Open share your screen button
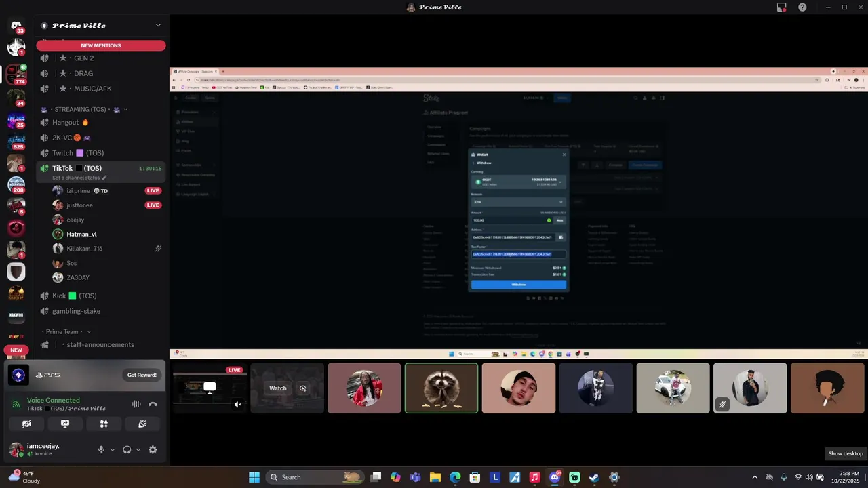 click(x=65, y=424)
